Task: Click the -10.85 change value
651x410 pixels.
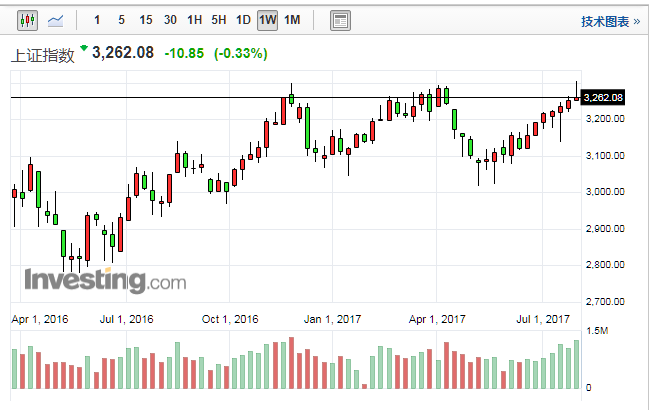Action: coord(184,54)
